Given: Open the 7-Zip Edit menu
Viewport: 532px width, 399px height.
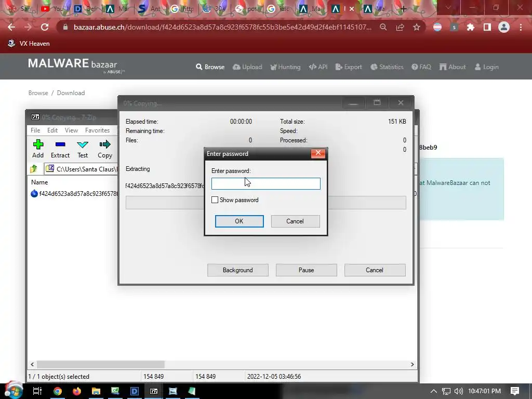Looking at the screenshot, I should coord(52,130).
